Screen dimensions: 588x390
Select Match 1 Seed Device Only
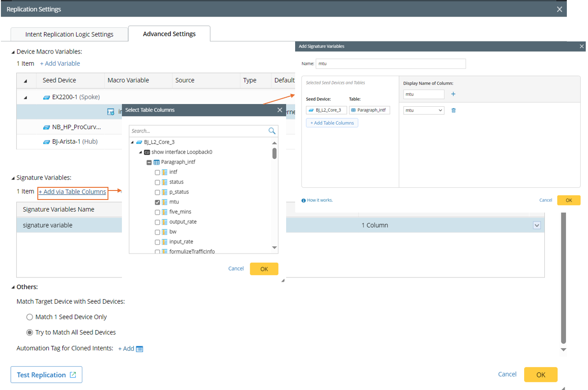pyautogui.click(x=30, y=317)
